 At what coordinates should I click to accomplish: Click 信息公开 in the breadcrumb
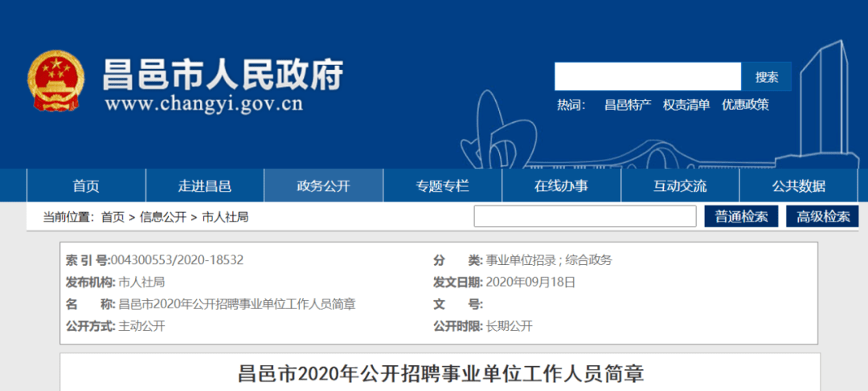[163, 217]
